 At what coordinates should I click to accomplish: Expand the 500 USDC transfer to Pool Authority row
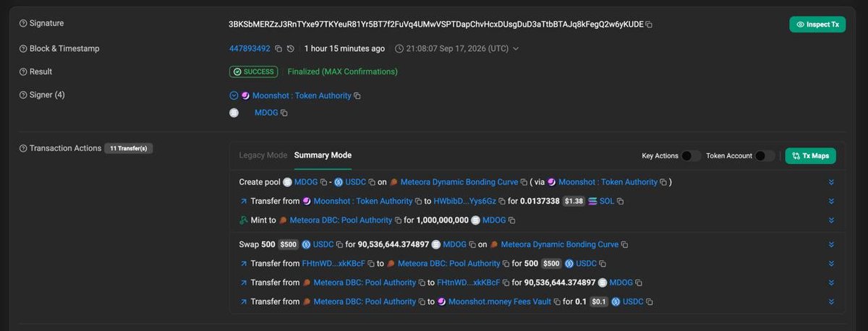pos(831,263)
